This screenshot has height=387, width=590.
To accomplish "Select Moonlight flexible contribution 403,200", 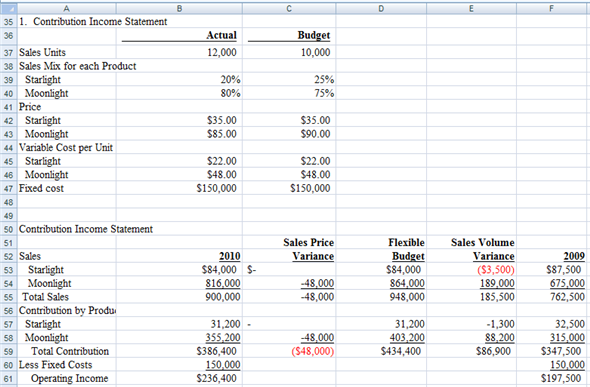I will (407, 337).
